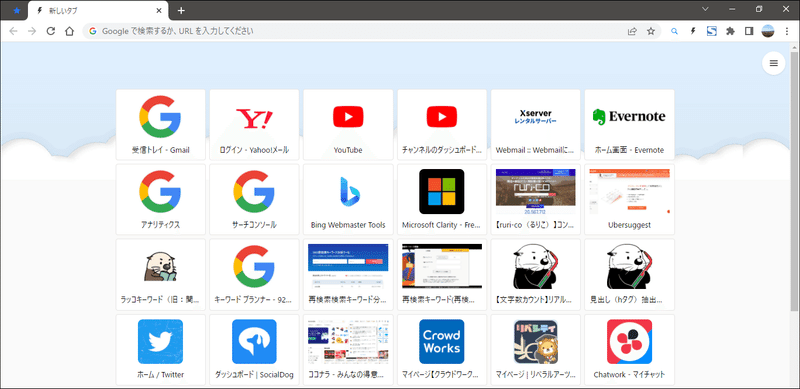This screenshot has width=800, height=389.
Task: Go forward to next page
Action: point(32,31)
